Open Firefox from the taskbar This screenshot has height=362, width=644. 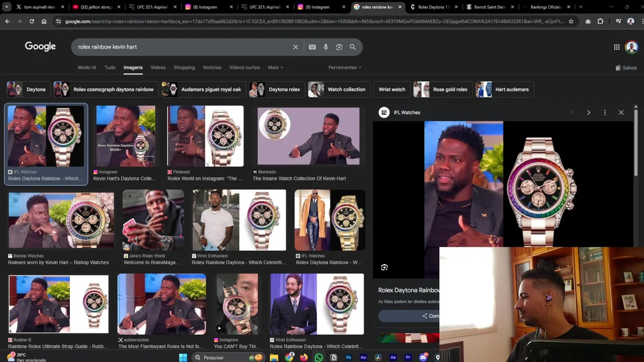[x=303, y=357]
